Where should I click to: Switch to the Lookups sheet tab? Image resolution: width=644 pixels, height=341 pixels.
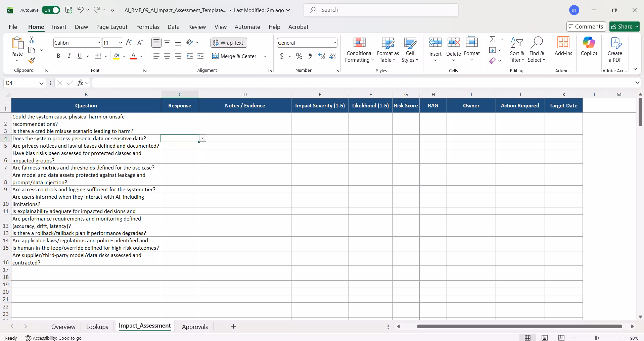pyautogui.click(x=97, y=327)
